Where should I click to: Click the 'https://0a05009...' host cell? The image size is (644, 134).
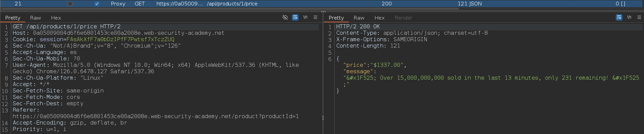coord(179,4)
